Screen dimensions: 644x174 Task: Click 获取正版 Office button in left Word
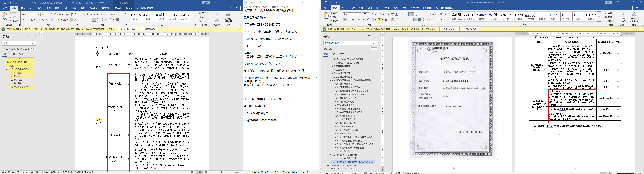click(128, 29)
